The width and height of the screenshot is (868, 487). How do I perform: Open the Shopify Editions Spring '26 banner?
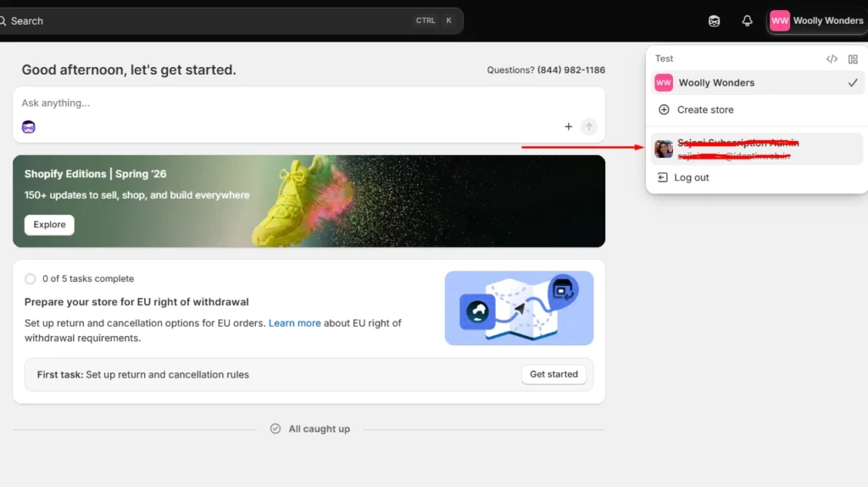coord(309,201)
